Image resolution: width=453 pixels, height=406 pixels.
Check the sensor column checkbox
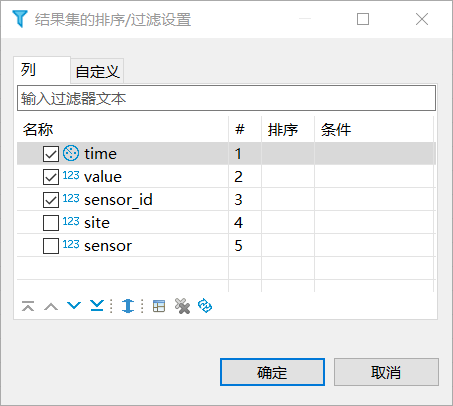(x=51, y=246)
